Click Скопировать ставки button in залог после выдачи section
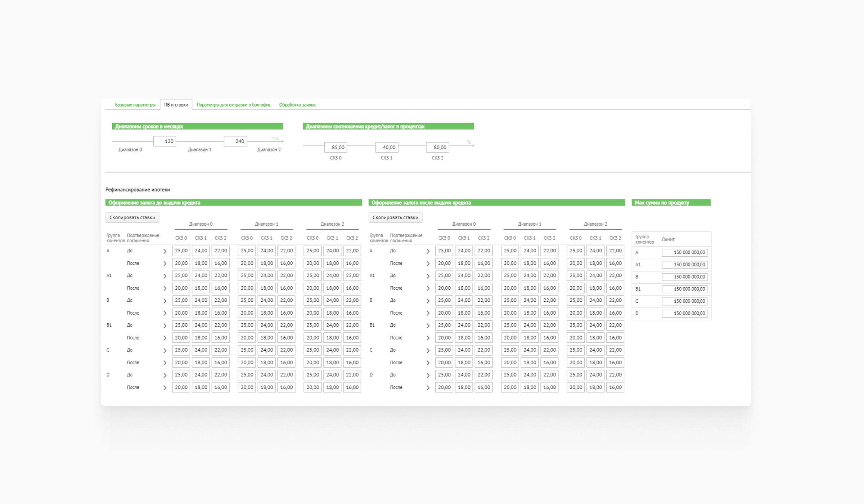Screen dimensions: 864x504 click(x=395, y=217)
